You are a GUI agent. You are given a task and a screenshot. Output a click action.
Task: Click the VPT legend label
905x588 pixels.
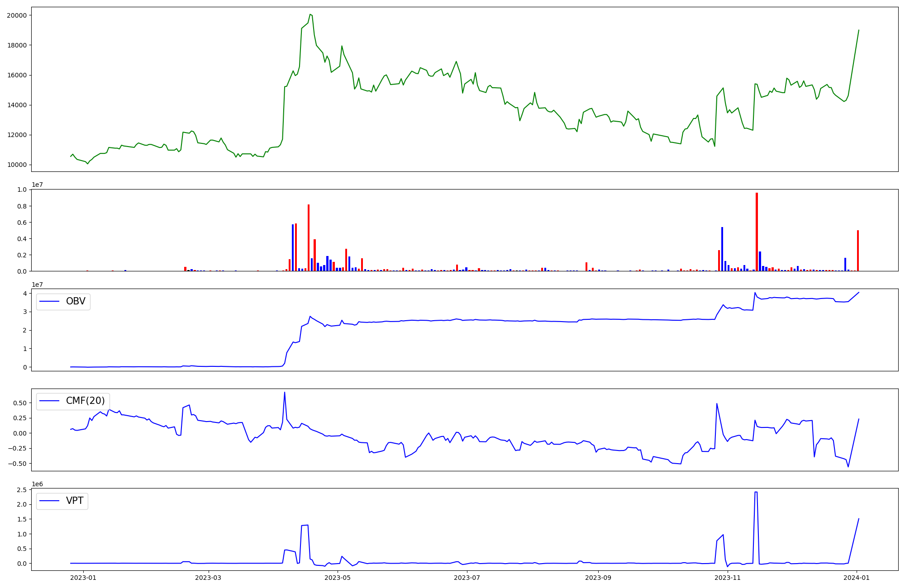pyautogui.click(x=75, y=501)
